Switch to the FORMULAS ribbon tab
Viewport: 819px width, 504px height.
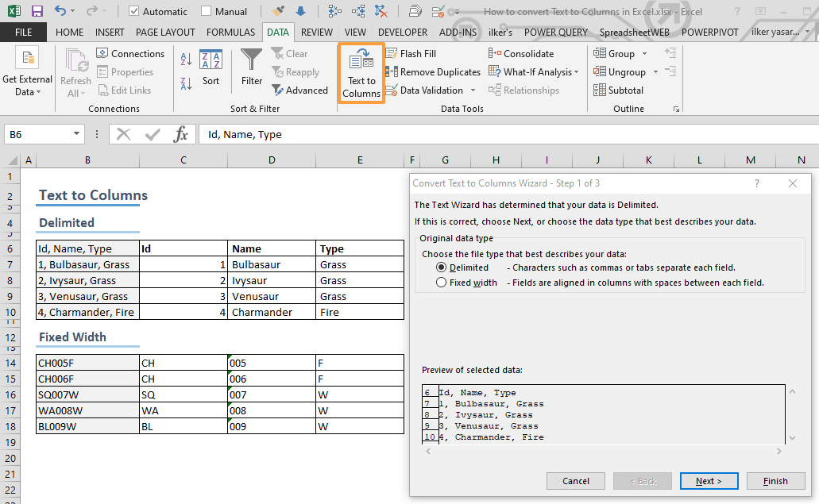pos(230,33)
